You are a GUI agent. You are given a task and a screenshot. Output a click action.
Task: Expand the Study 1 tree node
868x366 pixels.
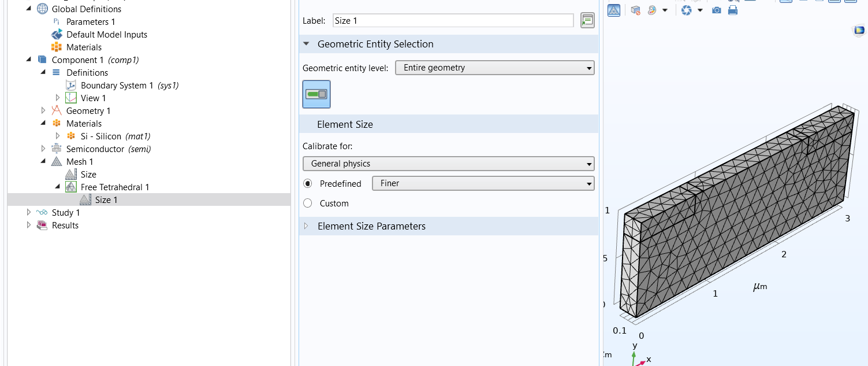29,213
